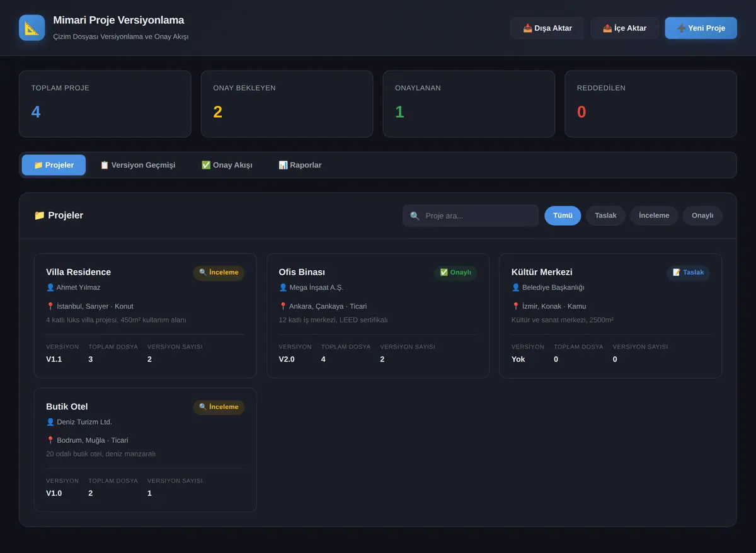Focus the Proje ara search field
Image resolution: width=756 pixels, height=553 pixels.
(x=471, y=215)
